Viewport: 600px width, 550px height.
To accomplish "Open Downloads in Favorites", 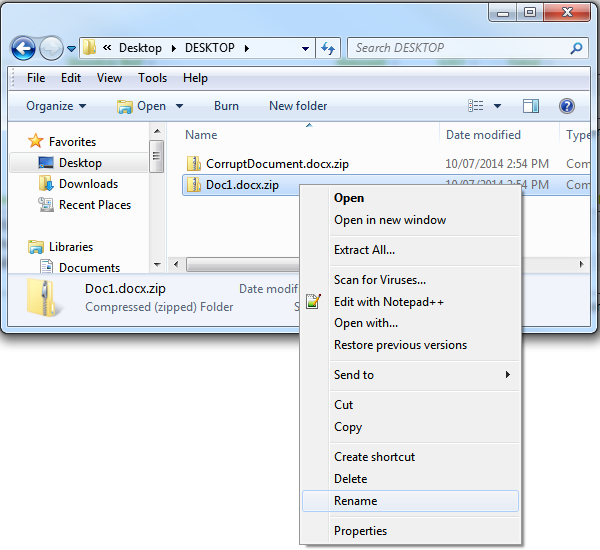I will point(88,184).
